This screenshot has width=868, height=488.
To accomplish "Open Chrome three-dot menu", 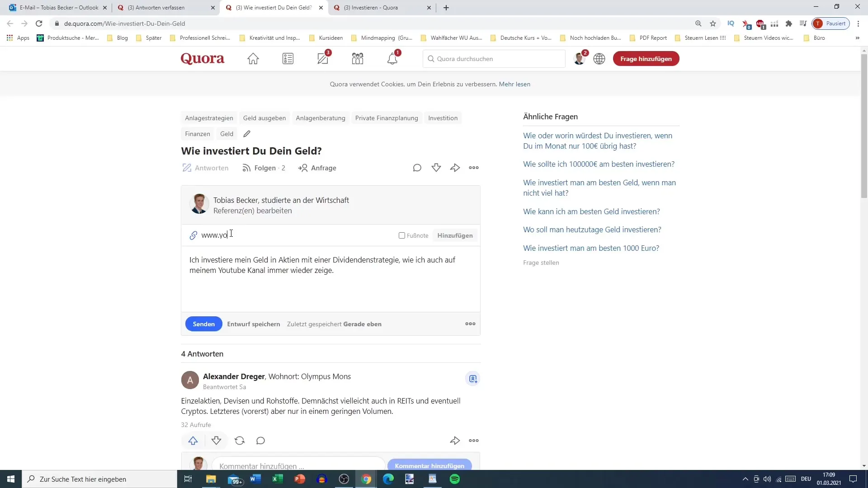I will point(858,23).
